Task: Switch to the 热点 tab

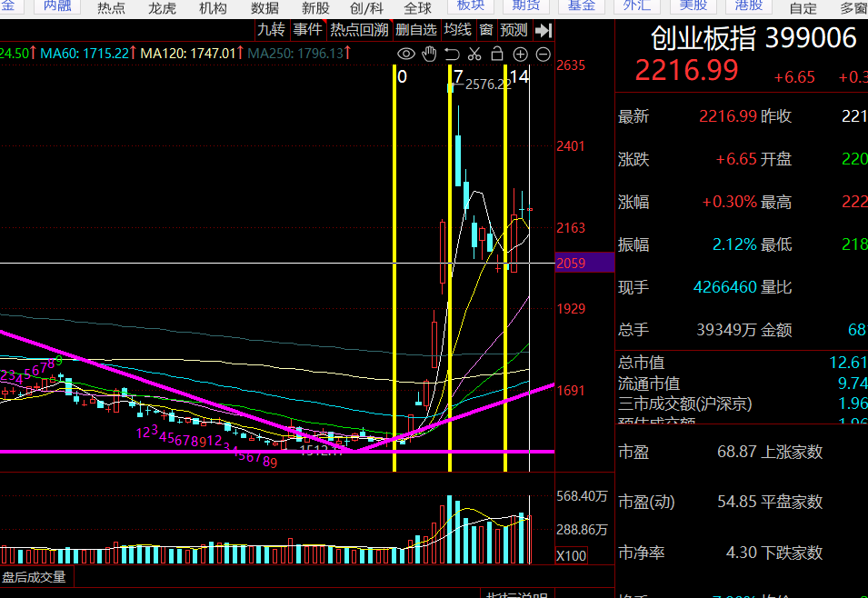Action: (x=111, y=8)
